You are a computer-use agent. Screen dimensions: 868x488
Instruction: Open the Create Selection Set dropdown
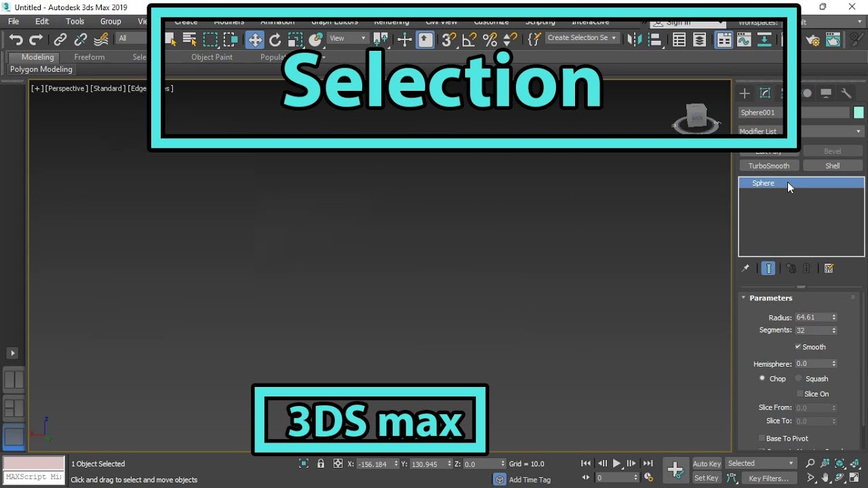coord(582,38)
